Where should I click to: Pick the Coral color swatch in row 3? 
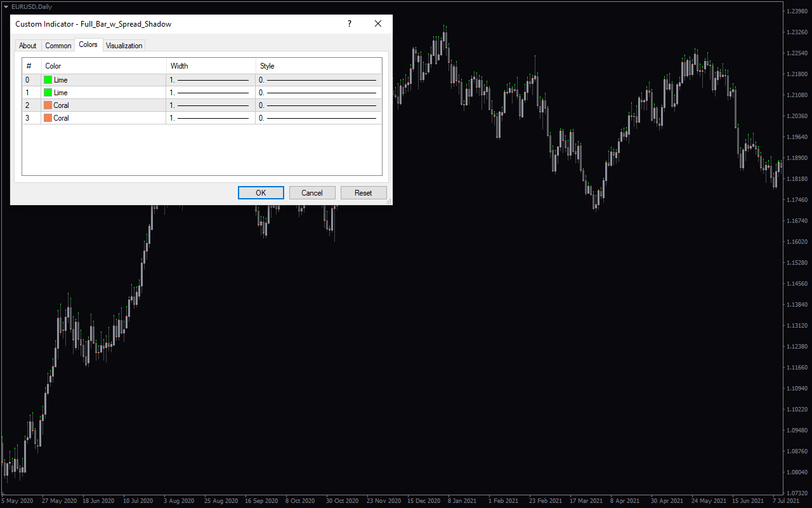pyautogui.click(x=48, y=118)
